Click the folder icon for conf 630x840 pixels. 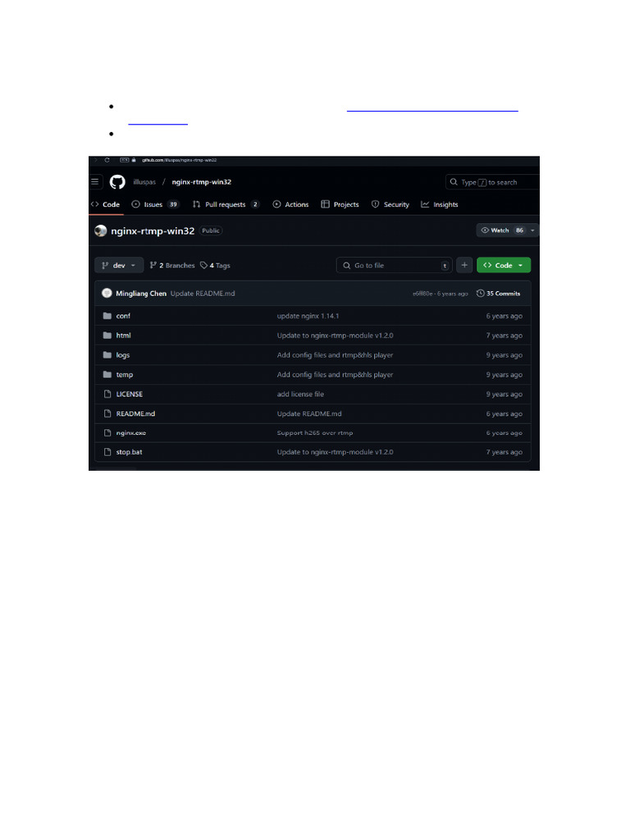(107, 316)
